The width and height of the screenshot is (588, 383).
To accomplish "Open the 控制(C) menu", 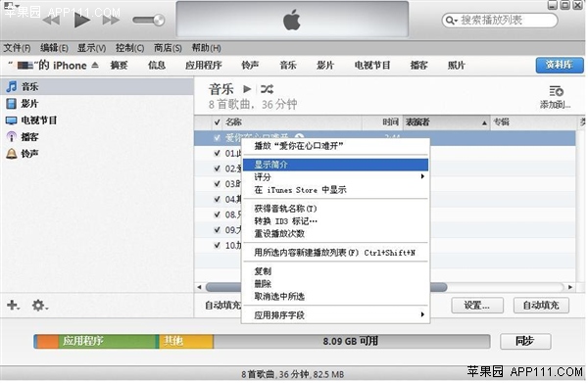I will 129,48.
